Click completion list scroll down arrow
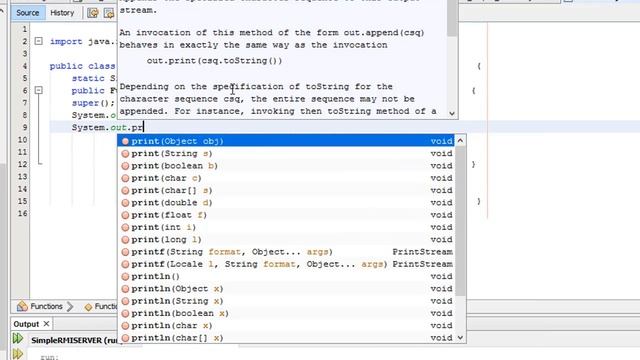Image resolution: width=640 pixels, height=360 pixels. coord(460,338)
